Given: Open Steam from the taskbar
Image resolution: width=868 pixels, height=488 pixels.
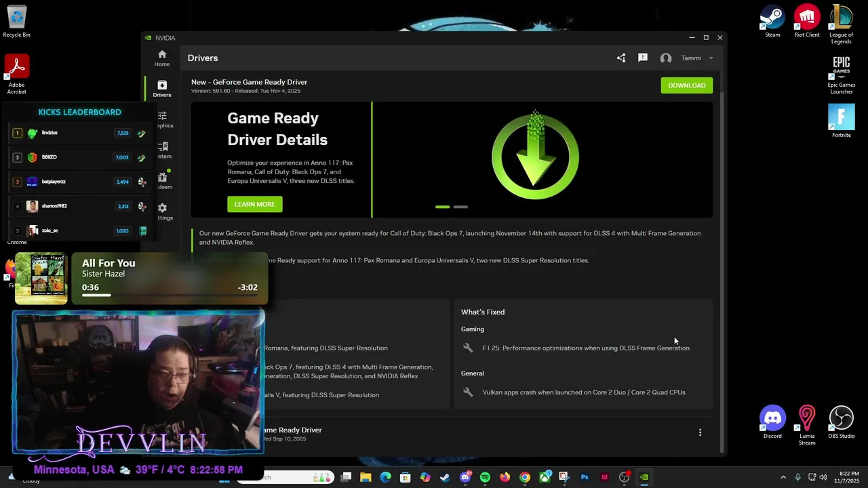Looking at the screenshot, I should [445, 477].
